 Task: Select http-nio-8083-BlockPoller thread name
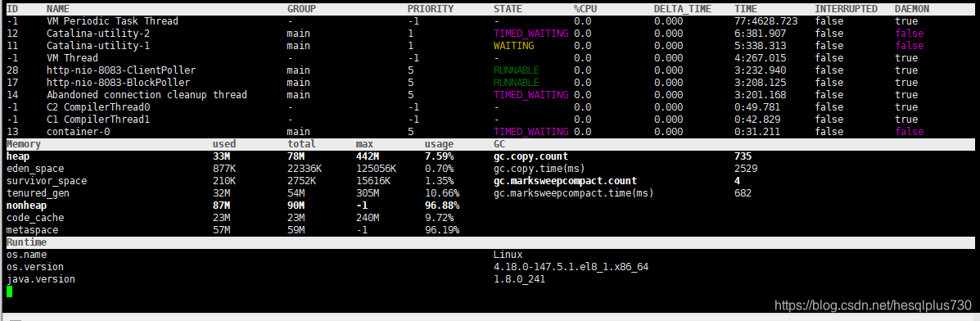point(118,83)
